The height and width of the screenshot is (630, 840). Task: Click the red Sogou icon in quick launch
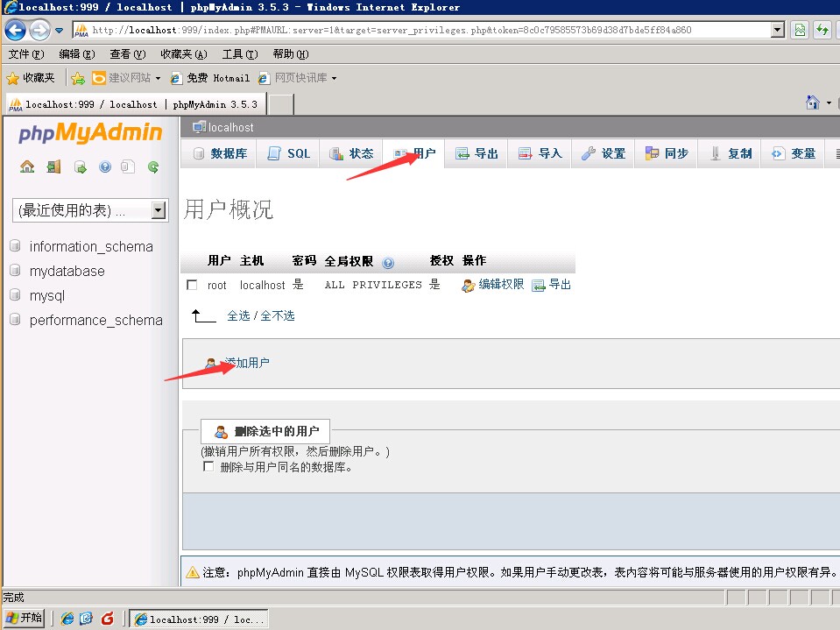point(107,619)
